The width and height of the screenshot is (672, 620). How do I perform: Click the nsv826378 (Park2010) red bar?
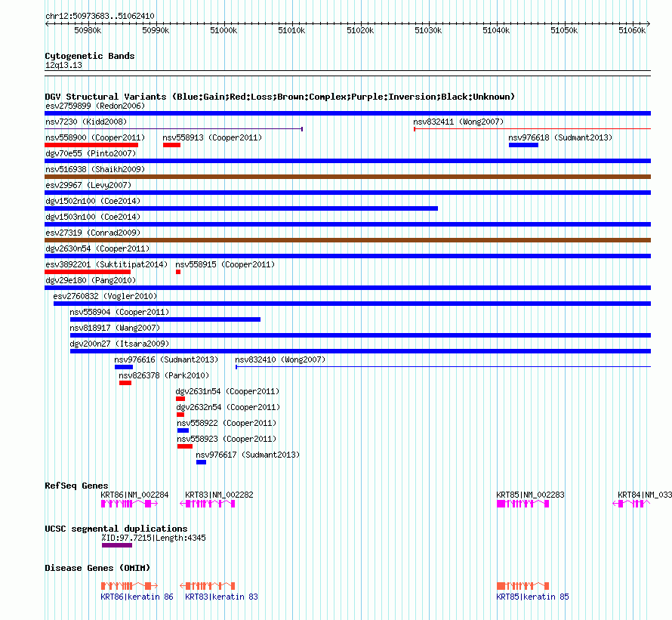pos(125,383)
